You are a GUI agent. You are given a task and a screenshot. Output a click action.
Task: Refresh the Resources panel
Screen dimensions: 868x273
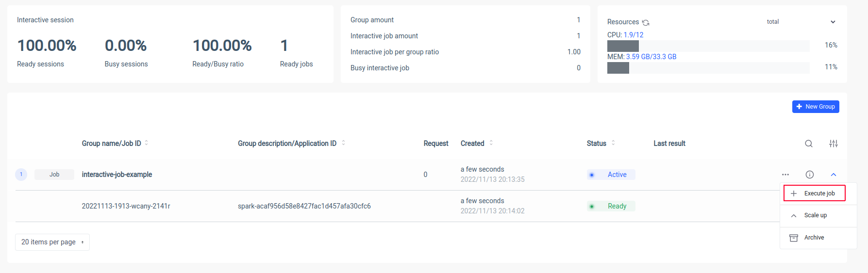tap(646, 22)
